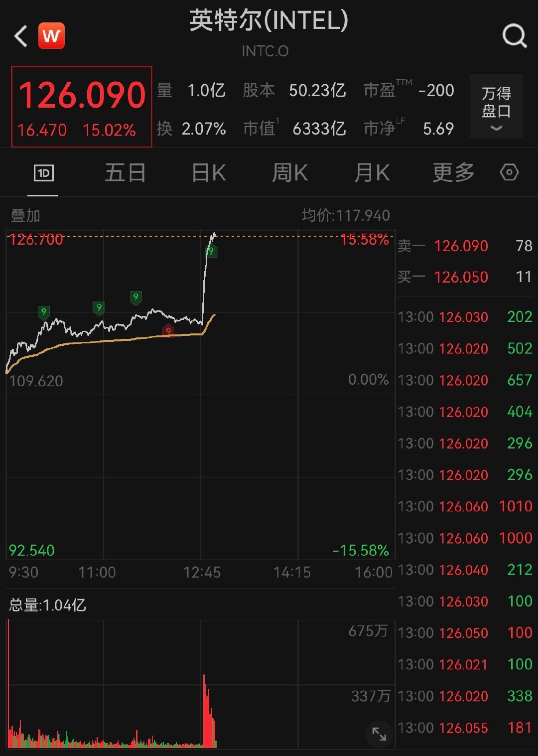538x756 pixels.
Task: Tap the 均价:117.940 label
Action: pos(346,215)
